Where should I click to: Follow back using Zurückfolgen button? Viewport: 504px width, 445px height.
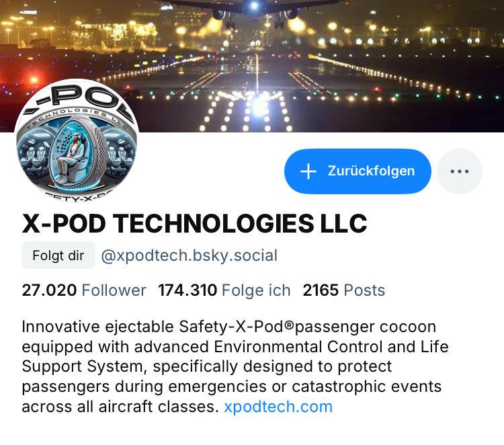pyautogui.click(x=358, y=171)
